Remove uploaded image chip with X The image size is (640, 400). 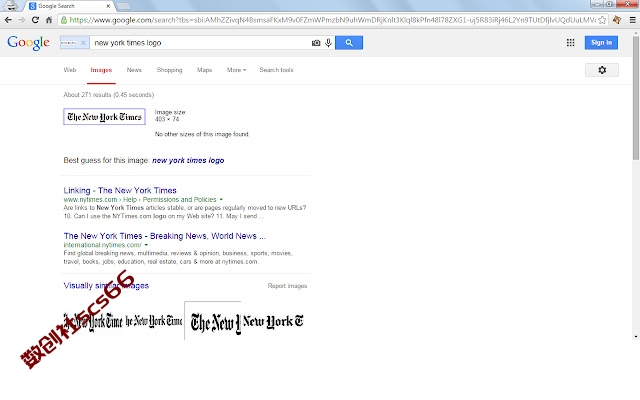pos(83,42)
